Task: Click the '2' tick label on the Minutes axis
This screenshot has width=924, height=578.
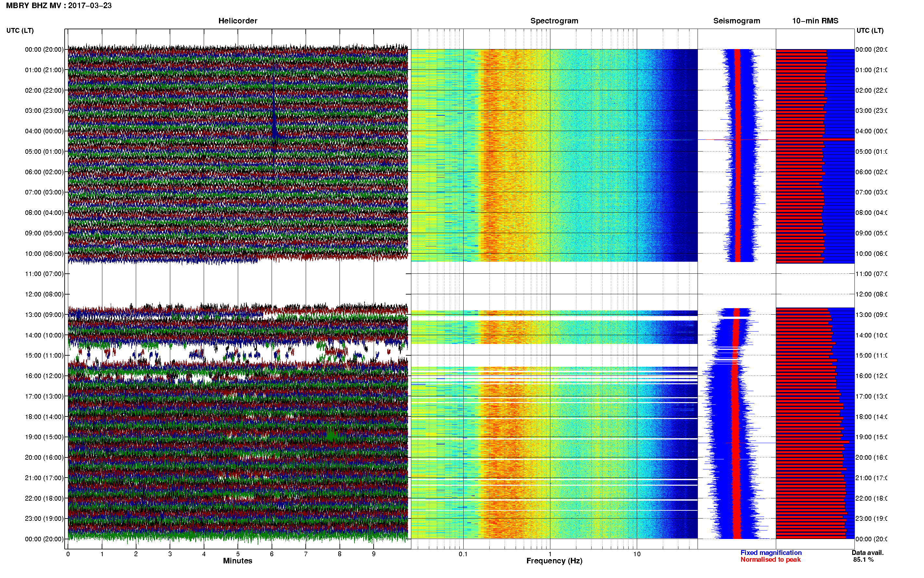Action: point(136,554)
